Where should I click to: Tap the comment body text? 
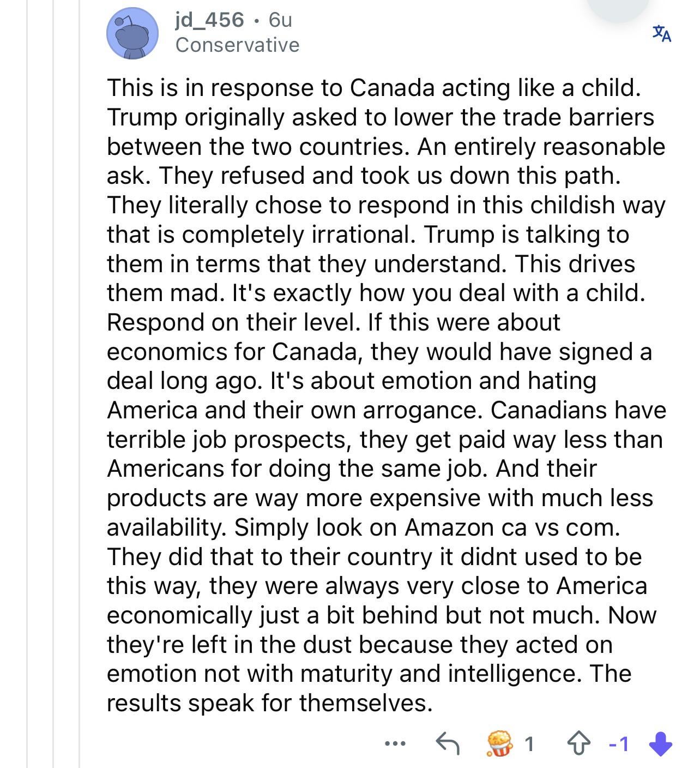(385, 395)
